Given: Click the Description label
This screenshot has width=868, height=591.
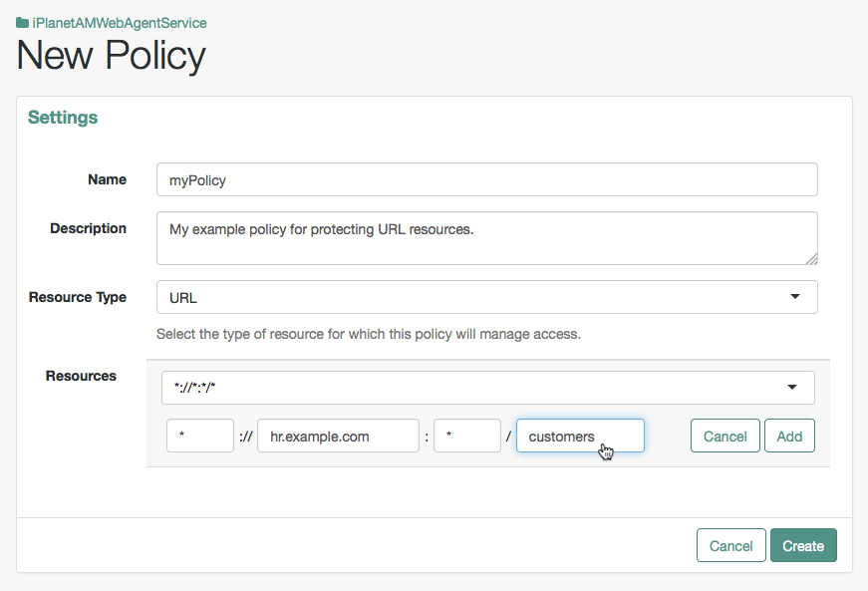Looking at the screenshot, I should point(88,228).
